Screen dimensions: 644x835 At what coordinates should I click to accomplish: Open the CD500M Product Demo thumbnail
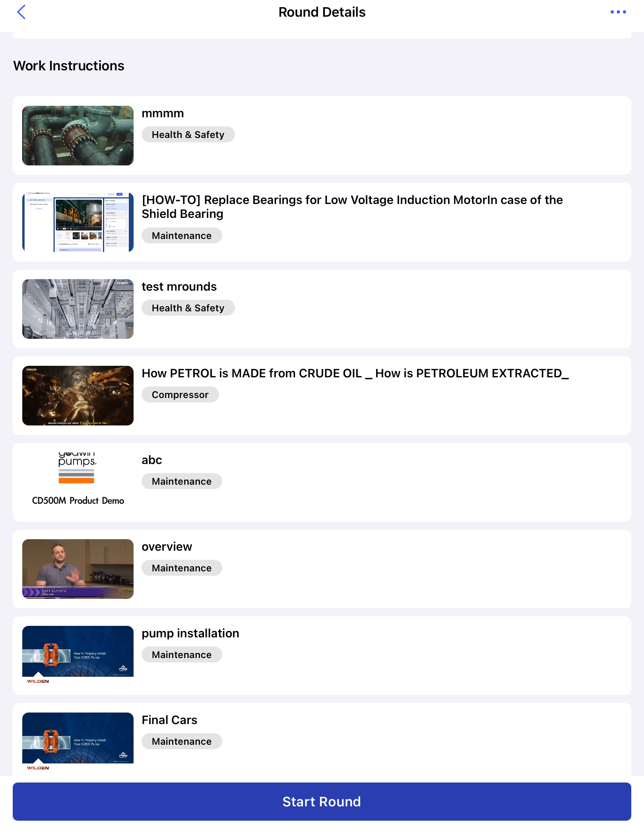[78, 482]
